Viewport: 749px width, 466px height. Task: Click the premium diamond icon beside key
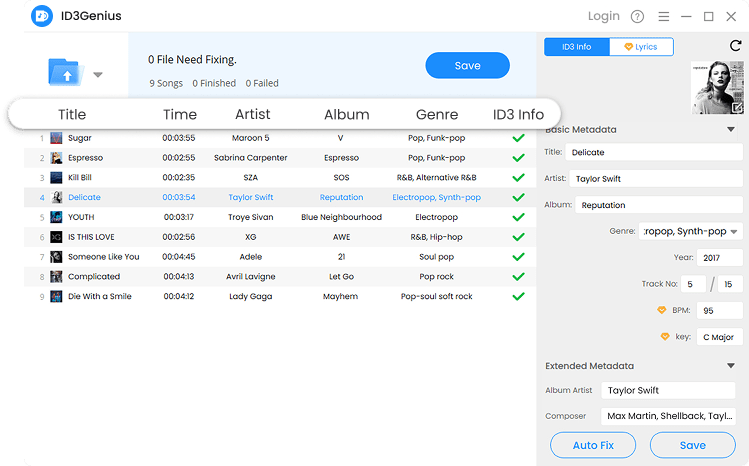coord(665,337)
